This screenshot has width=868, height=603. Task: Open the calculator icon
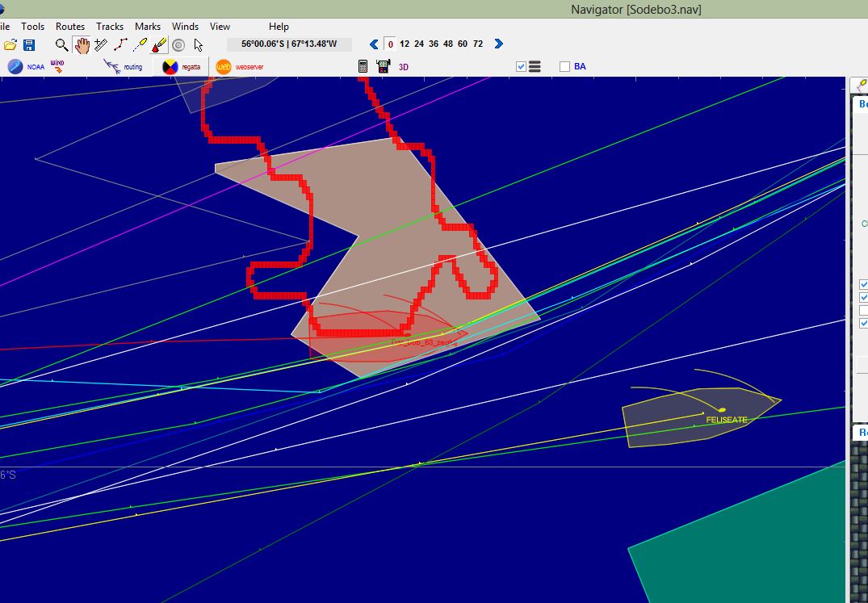coord(363,67)
